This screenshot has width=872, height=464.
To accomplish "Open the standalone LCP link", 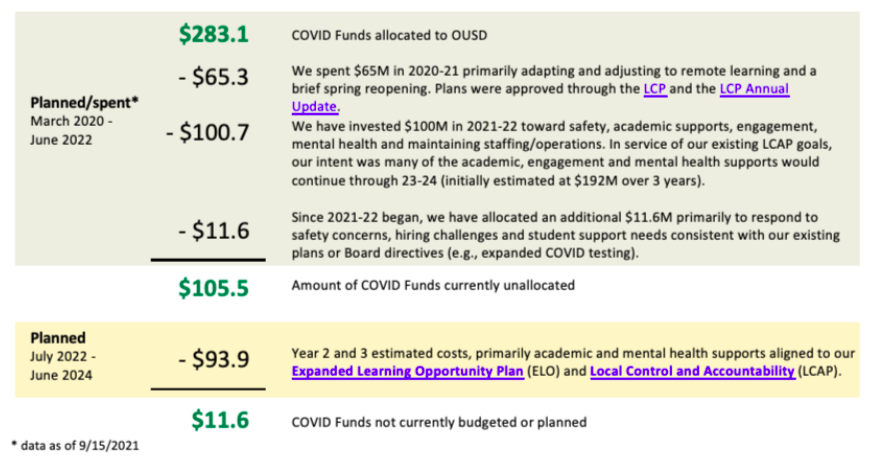I will [x=655, y=89].
